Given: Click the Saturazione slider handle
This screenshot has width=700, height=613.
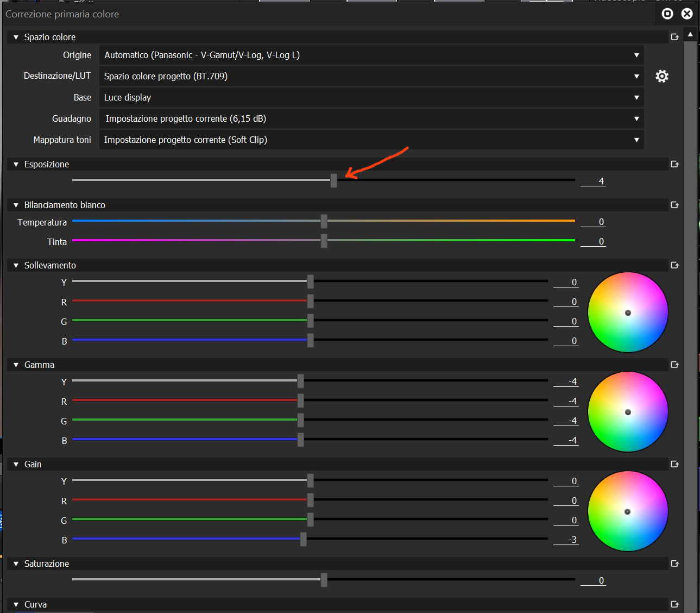Looking at the screenshot, I should 324,580.
